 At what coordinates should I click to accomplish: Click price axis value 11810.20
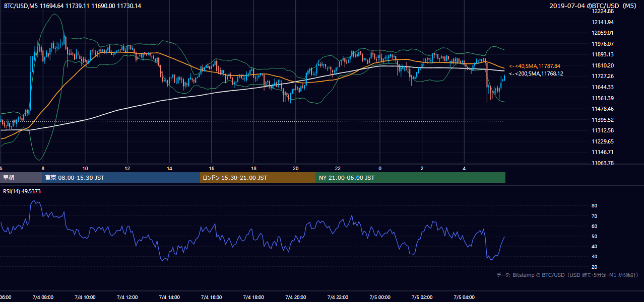point(603,65)
